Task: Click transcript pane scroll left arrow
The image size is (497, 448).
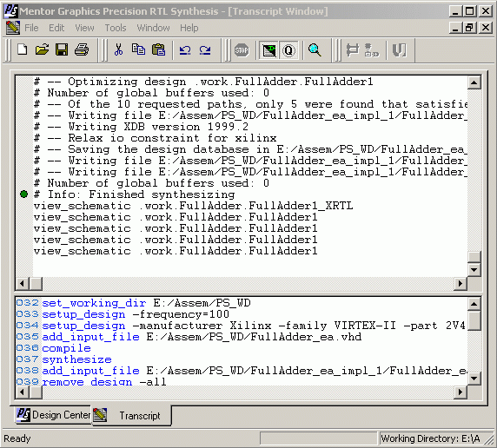Action: pyautogui.click(x=23, y=283)
